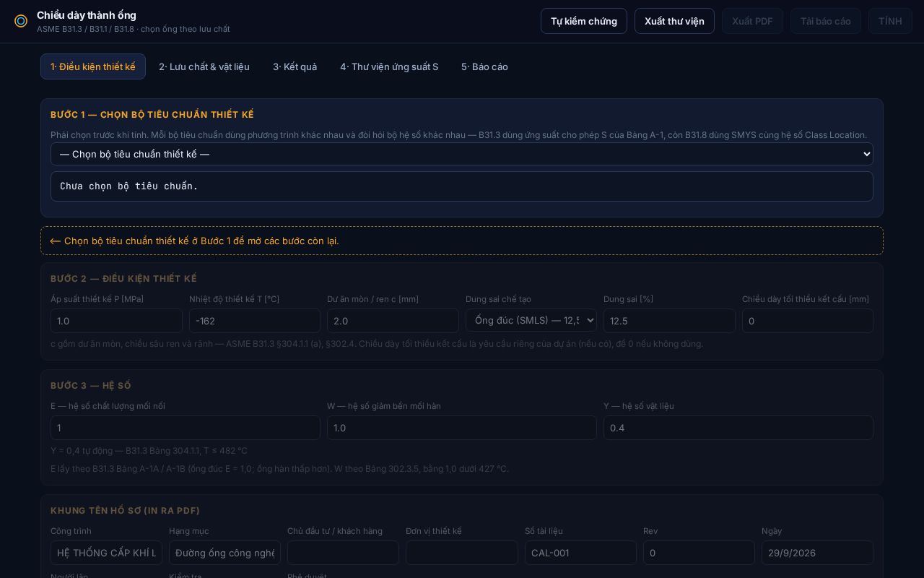The width and height of the screenshot is (924, 578).
Task: Select the Dư ăn mòn / ren c field
Action: pyautogui.click(x=393, y=321)
